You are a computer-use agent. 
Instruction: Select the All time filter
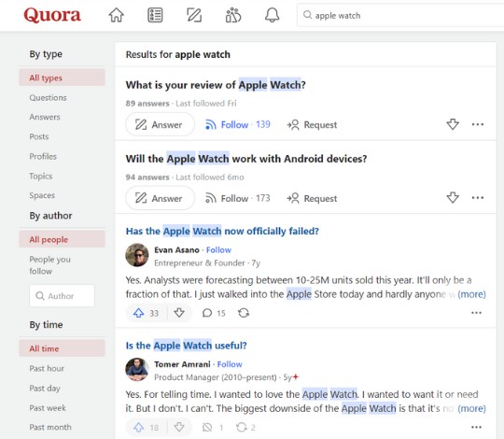(62, 348)
